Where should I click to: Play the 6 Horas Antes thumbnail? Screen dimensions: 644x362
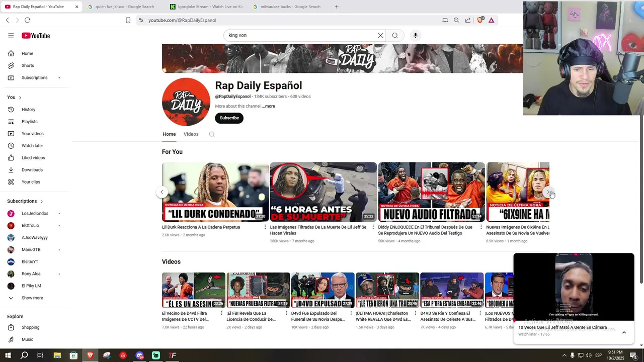[x=324, y=192]
